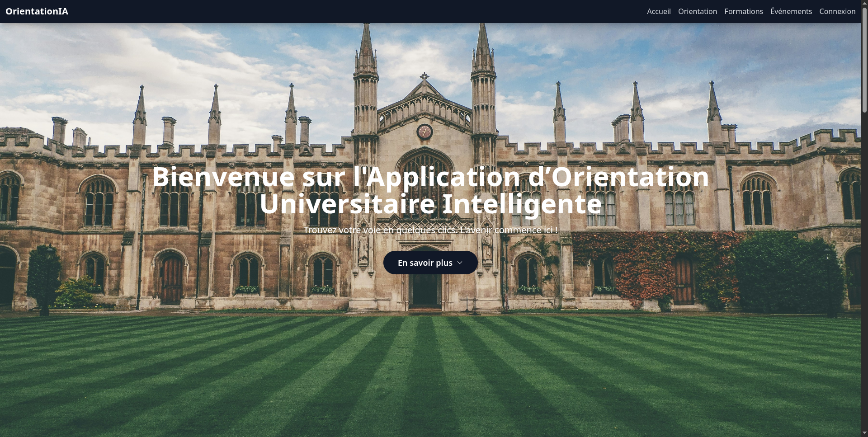
Task: Open the Orientation nav link
Action: [x=698, y=11]
